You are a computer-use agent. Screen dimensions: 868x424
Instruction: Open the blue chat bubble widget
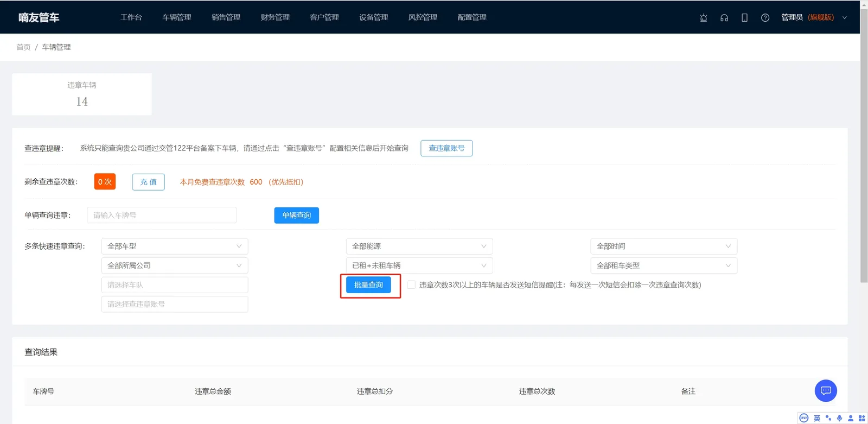(826, 390)
